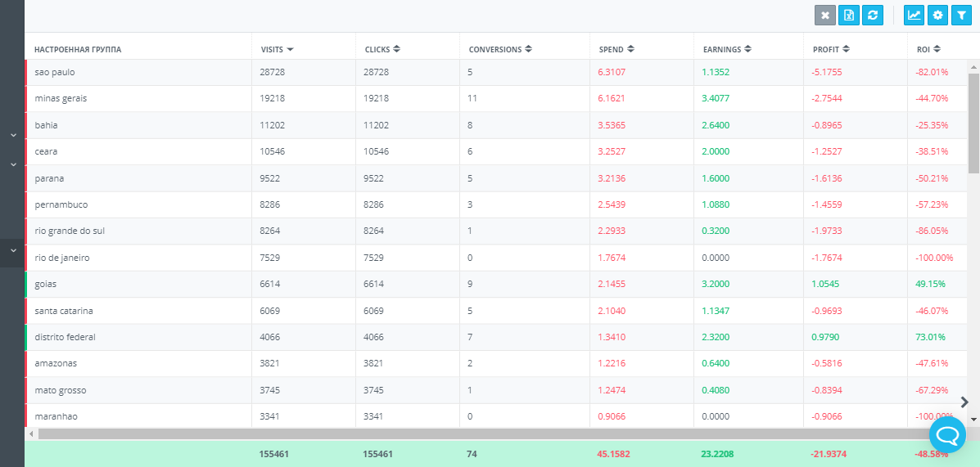Click the vertical scrollbar up arrow
The width and height of the screenshot is (980, 467).
[x=973, y=66]
